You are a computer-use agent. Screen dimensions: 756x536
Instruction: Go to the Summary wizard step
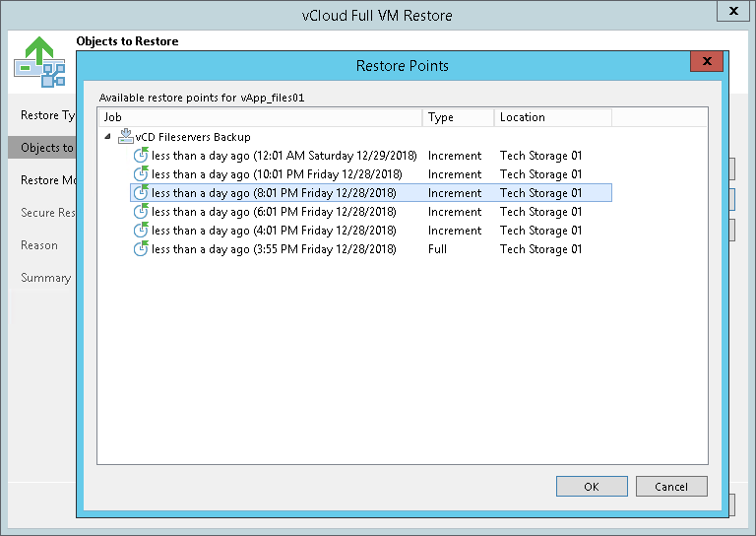(x=45, y=278)
